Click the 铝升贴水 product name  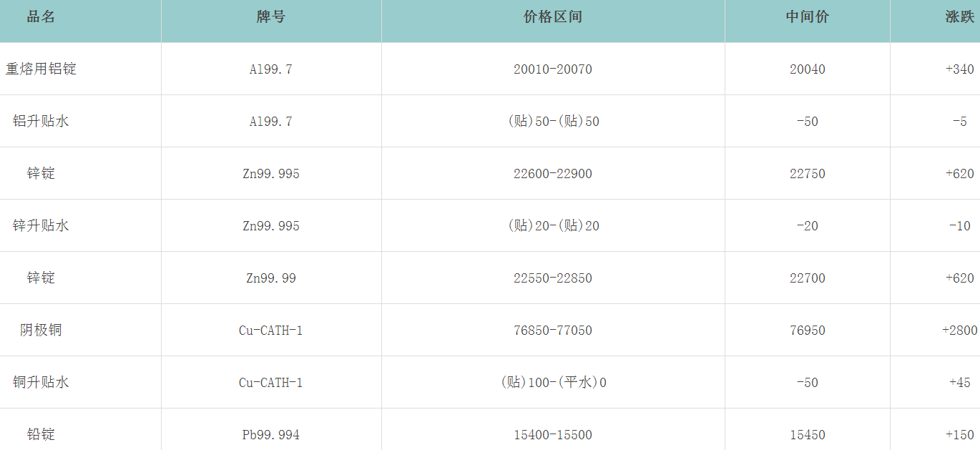click(41, 122)
